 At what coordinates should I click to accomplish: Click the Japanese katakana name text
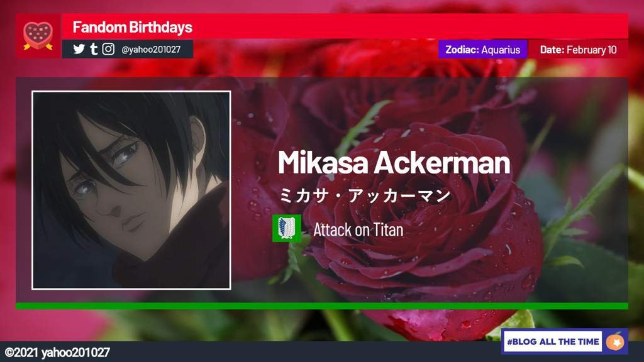pos(365,195)
